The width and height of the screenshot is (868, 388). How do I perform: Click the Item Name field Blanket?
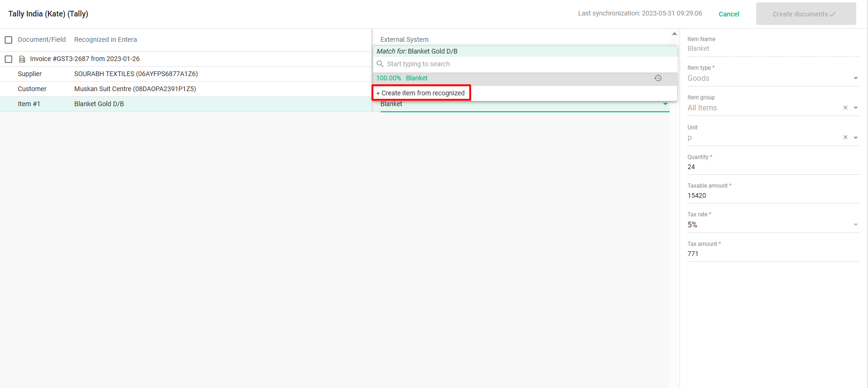[x=773, y=48]
